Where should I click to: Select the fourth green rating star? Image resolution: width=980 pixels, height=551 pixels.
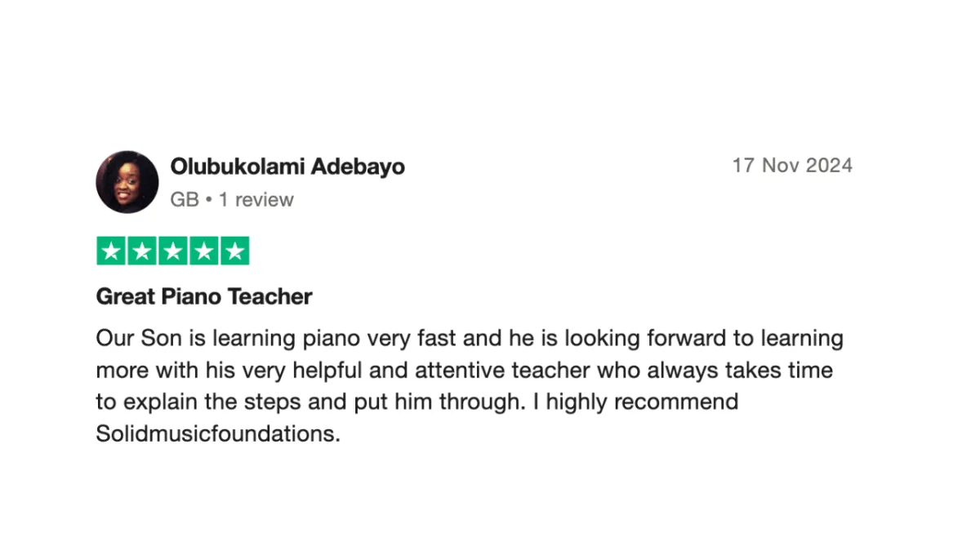203,251
